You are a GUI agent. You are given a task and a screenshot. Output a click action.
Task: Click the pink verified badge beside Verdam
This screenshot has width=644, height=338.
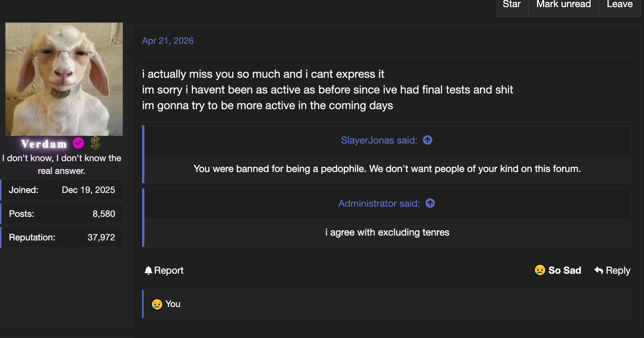[x=78, y=143]
